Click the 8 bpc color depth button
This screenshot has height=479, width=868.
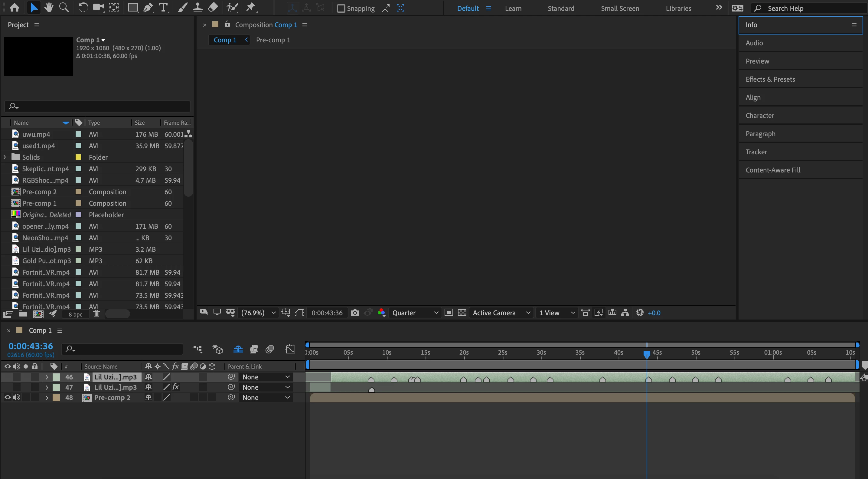75,314
